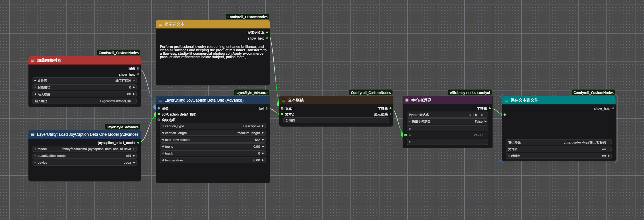
Task: Decrease temperature with its left arrow
Action: pyautogui.click(x=162, y=160)
